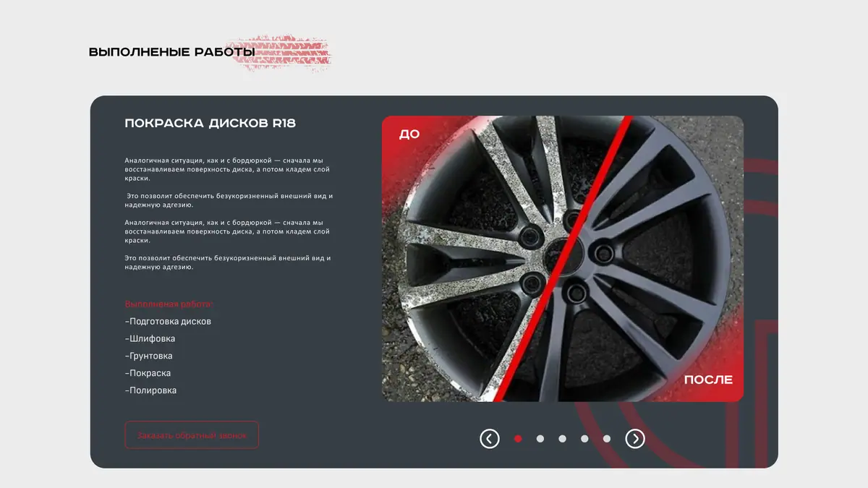Click the wheel before/after image

563,259
